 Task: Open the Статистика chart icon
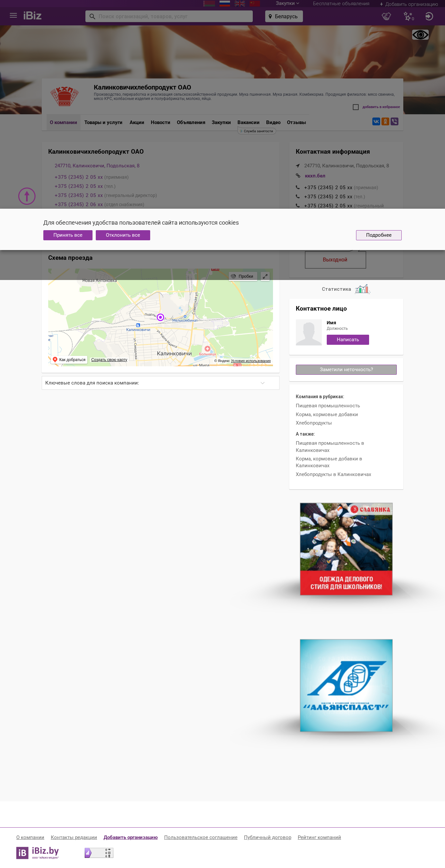pyautogui.click(x=362, y=289)
